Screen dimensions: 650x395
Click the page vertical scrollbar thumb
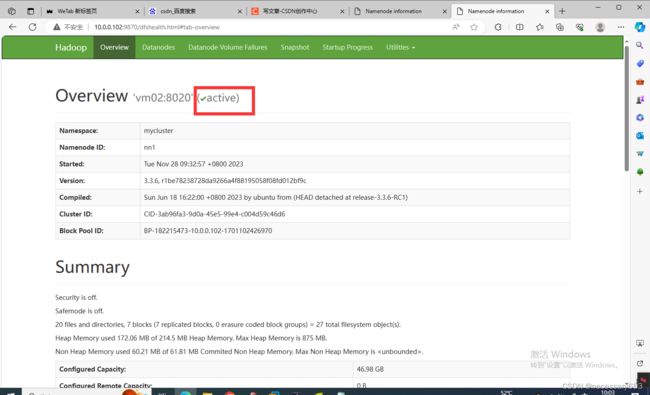pyautogui.click(x=626, y=109)
